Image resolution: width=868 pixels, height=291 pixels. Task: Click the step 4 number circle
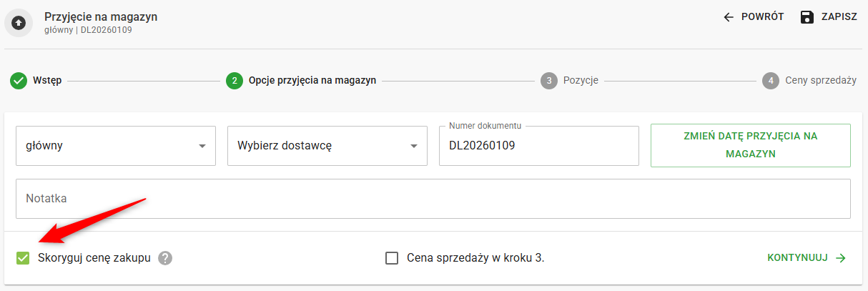pos(770,81)
